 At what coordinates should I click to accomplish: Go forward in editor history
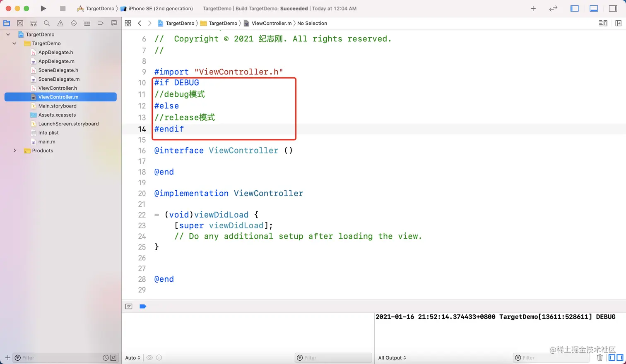click(x=150, y=23)
